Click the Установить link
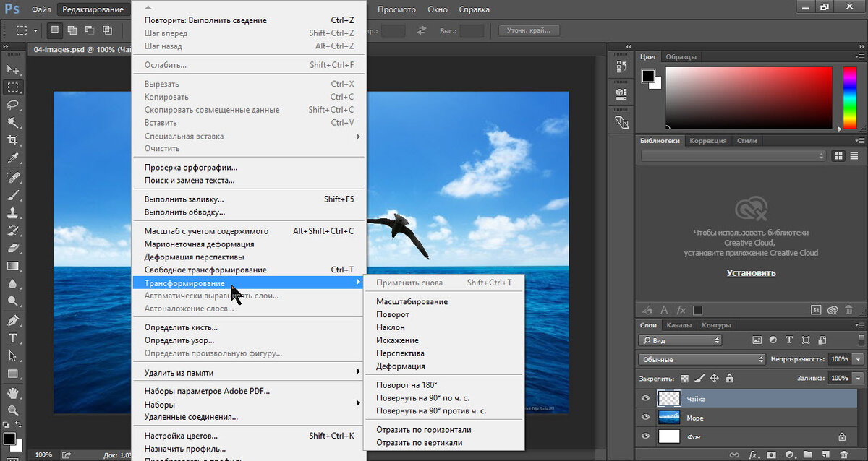This screenshot has width=868, height=461. (751, 273)
